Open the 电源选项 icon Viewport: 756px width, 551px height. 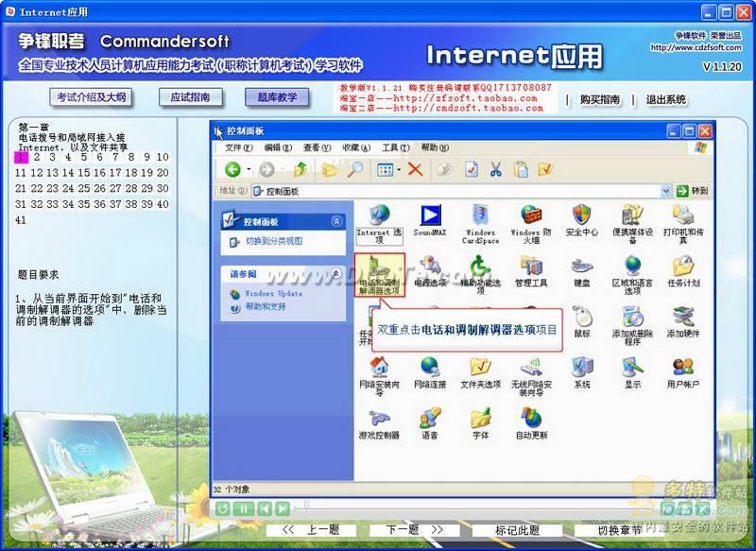click(430, 272)
